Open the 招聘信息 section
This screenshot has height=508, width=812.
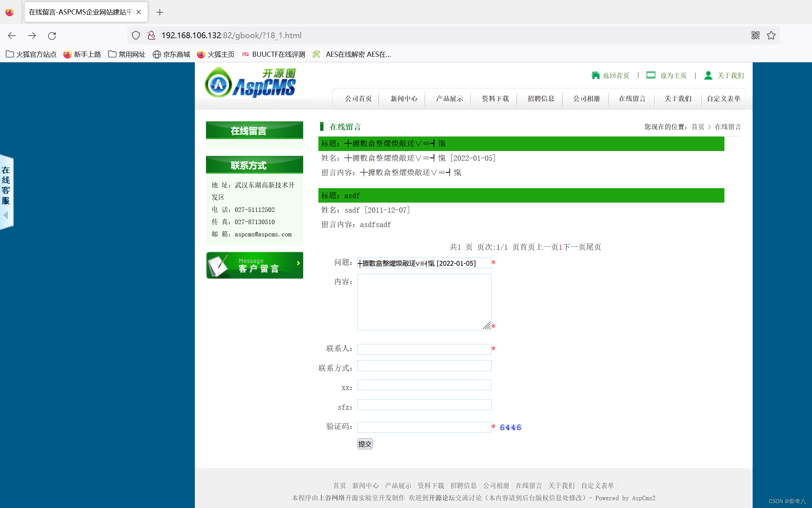point(541,99)
